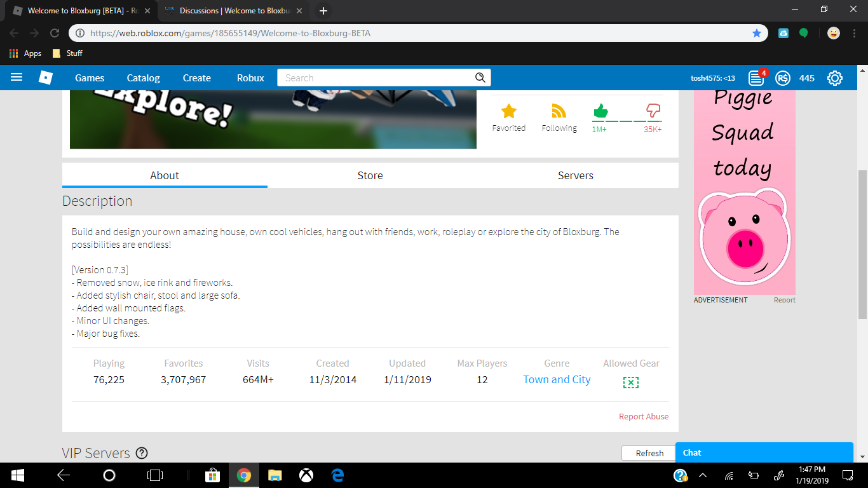Open Cortana search circle on taskbar
This screenshot has height=488, width=868.
click(x=109, y=475)
